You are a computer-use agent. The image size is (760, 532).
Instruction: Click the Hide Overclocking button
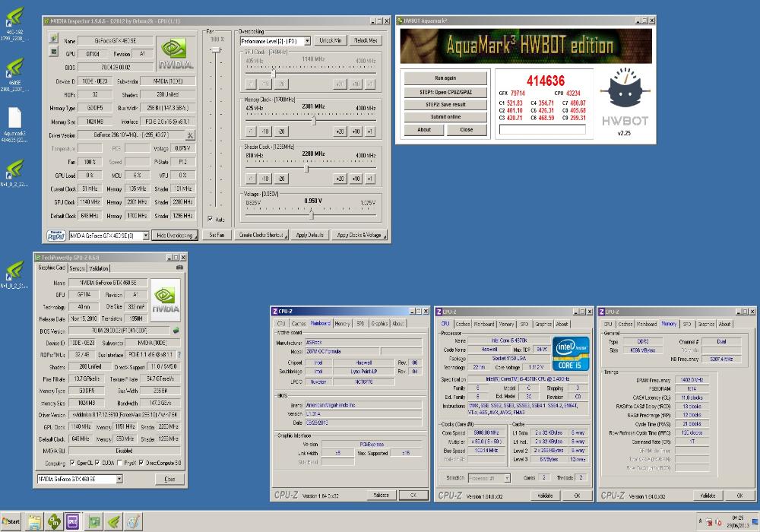(175, 236)
